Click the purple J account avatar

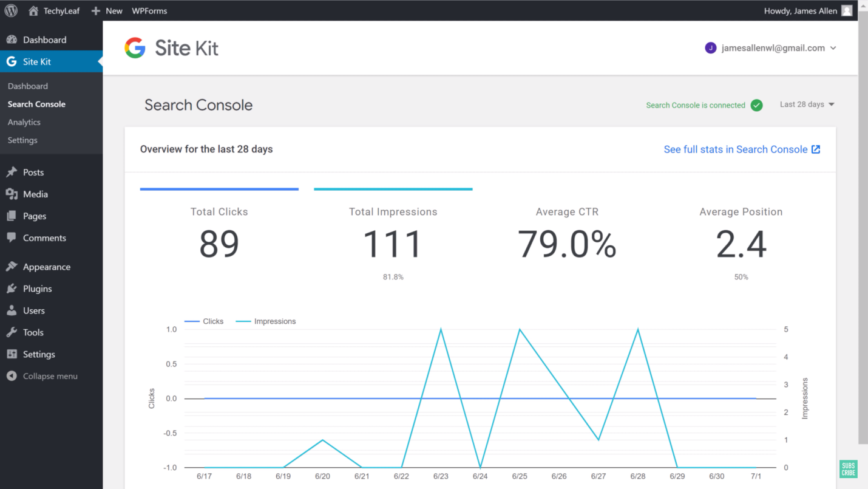click(x=710, y=48)
